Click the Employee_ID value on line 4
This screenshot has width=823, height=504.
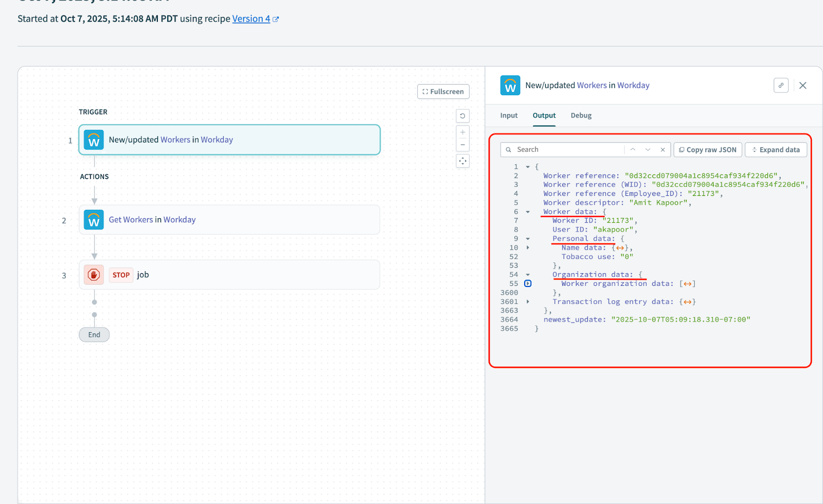[703, 194]
